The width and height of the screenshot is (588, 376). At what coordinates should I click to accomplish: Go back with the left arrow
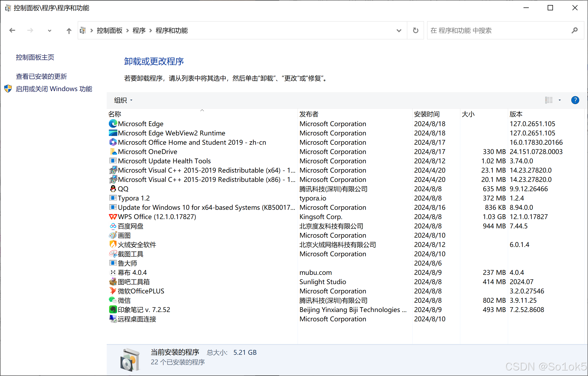point(12,31)
